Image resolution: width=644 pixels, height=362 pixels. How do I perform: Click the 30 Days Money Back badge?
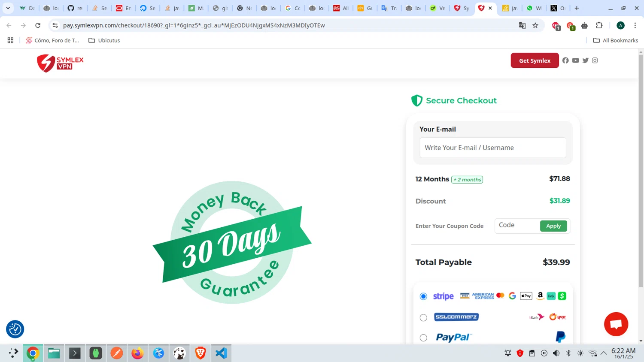[232, 242]
